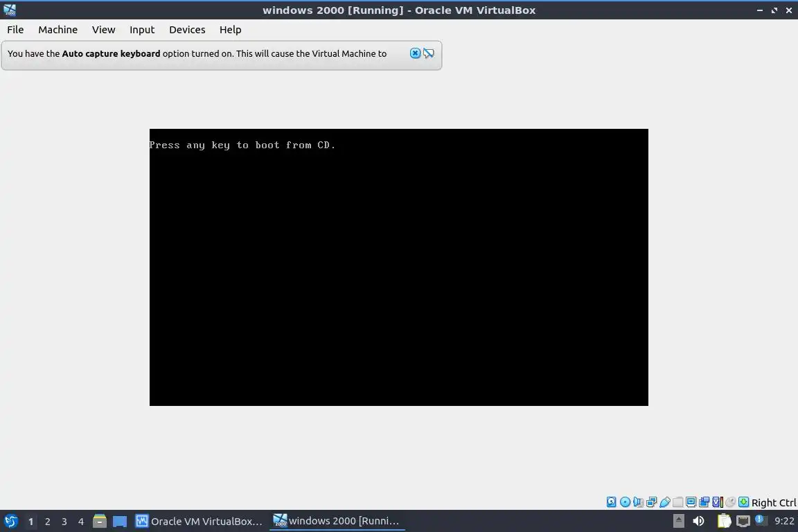Open the View menu
798x532 pixels.
[103, 30]
